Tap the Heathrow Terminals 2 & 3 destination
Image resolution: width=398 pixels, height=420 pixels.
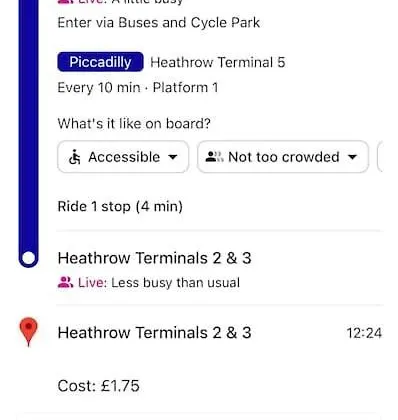[x=154, y=333]
